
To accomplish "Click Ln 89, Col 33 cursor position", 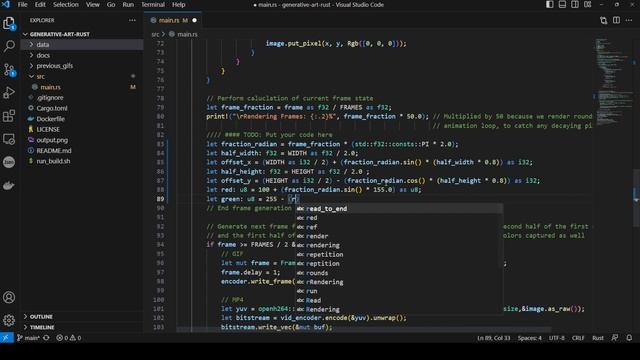I will pyautogui.click(x=493, y=338).
